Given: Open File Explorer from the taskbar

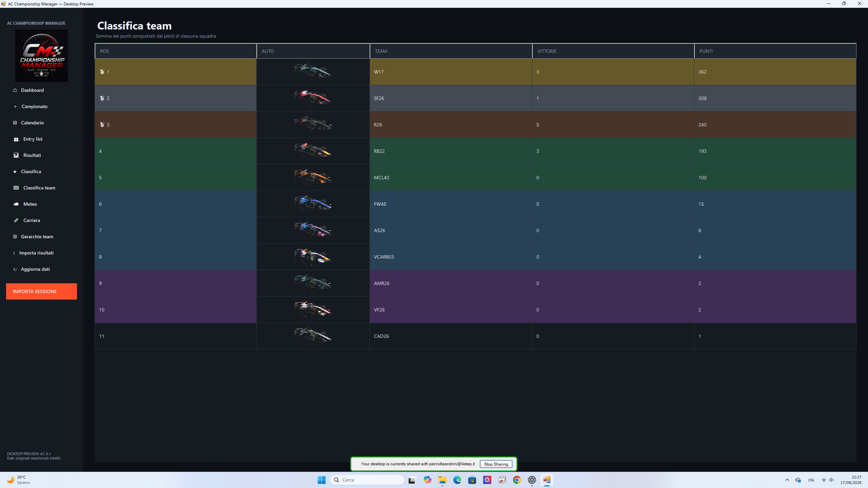Looking at the screenshot, I should [442, 480].
